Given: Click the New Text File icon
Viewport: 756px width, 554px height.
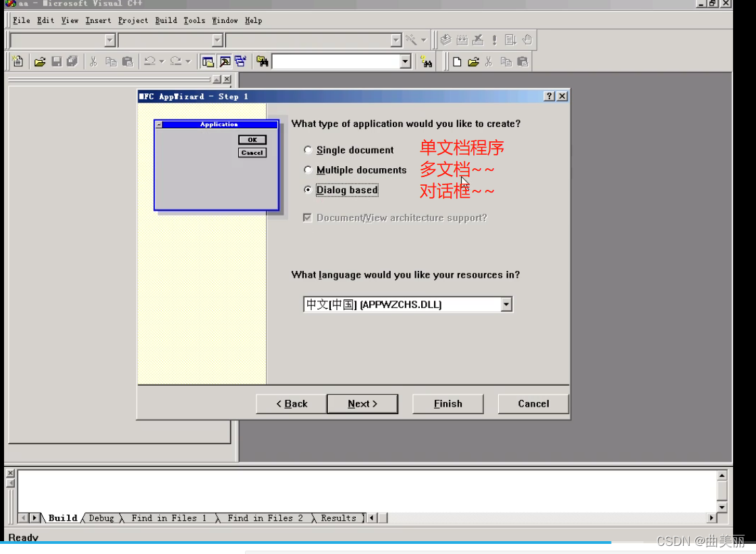Looking at the screenshot, I should click(x=18, y=61).
